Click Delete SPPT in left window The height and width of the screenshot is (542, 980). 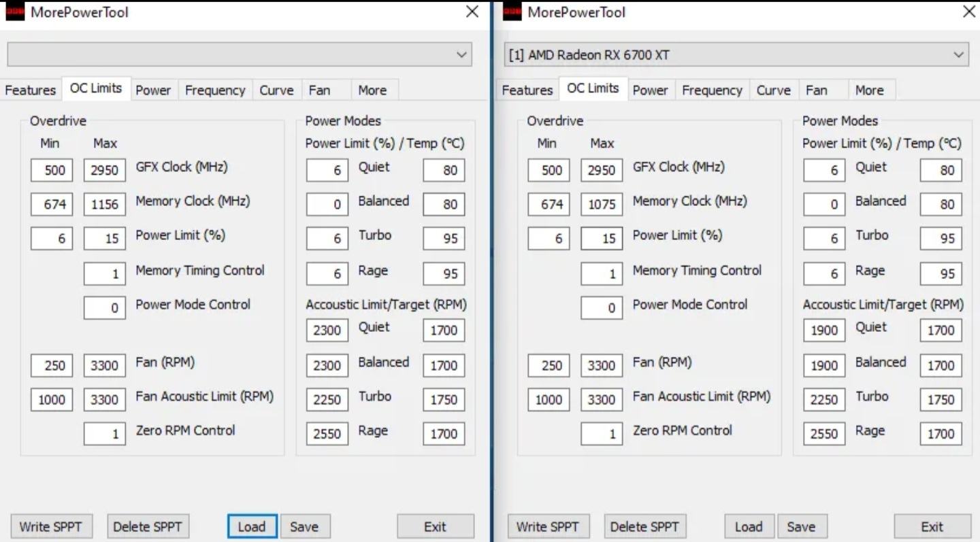pos(148,526)
